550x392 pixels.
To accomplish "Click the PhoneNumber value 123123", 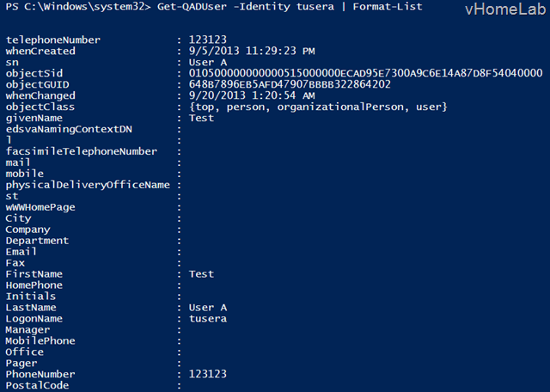I will click(208, 375).
